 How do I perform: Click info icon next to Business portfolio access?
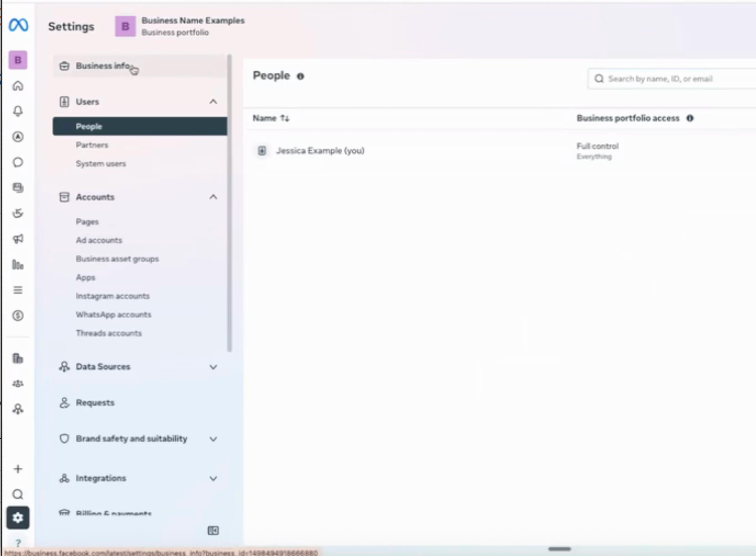pos(690,118)
